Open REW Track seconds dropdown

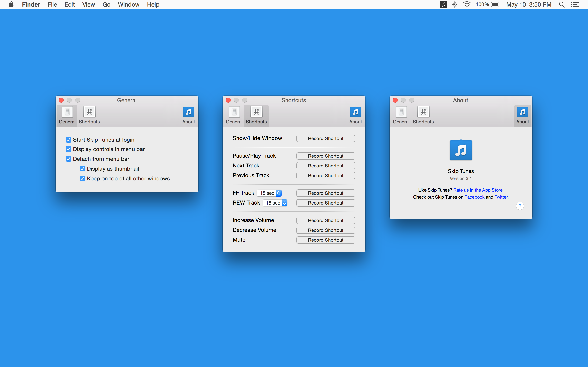(x=275, y=203)
